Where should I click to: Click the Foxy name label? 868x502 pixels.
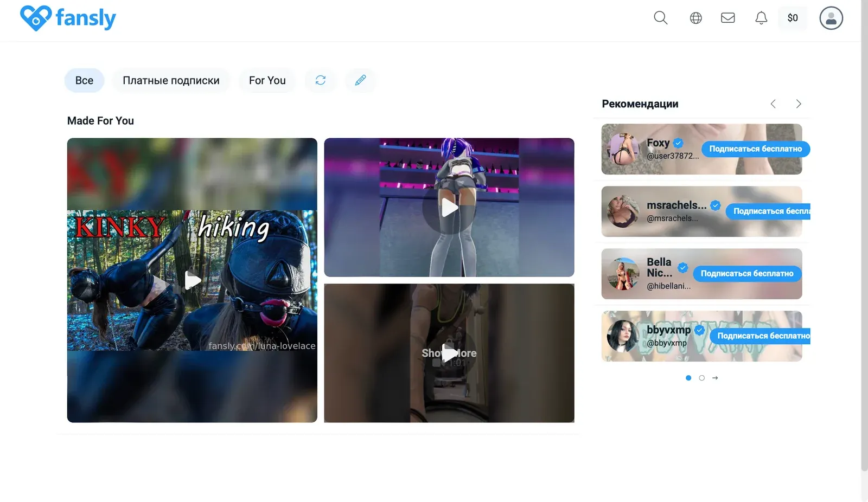tap(658, 143)
